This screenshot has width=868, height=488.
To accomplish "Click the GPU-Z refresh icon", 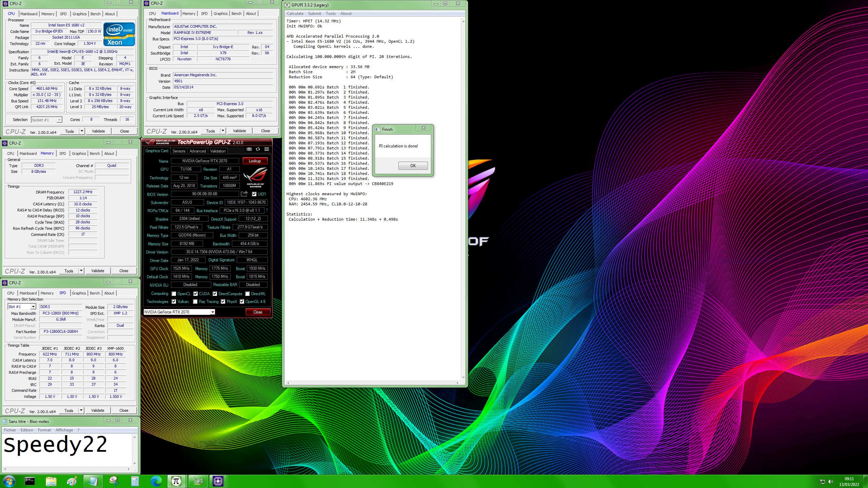I will click(x=258, y=149).
